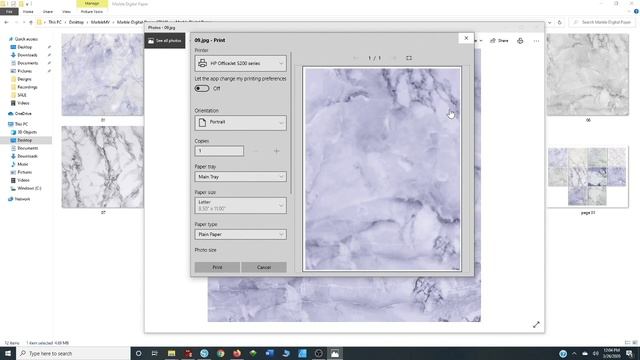The width and height of the screenshot is (640, 360).
Task: Cancel the print dialog
Action: click(x=264, y=267)
